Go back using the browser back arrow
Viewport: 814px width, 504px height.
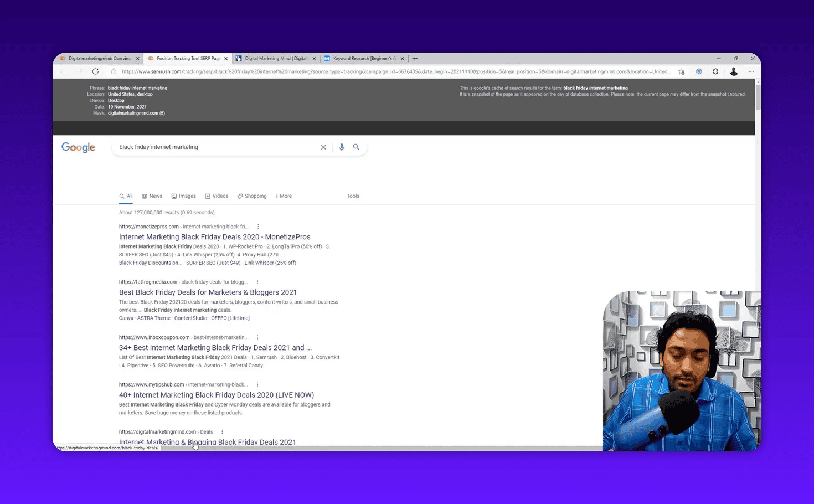point(63,71)
